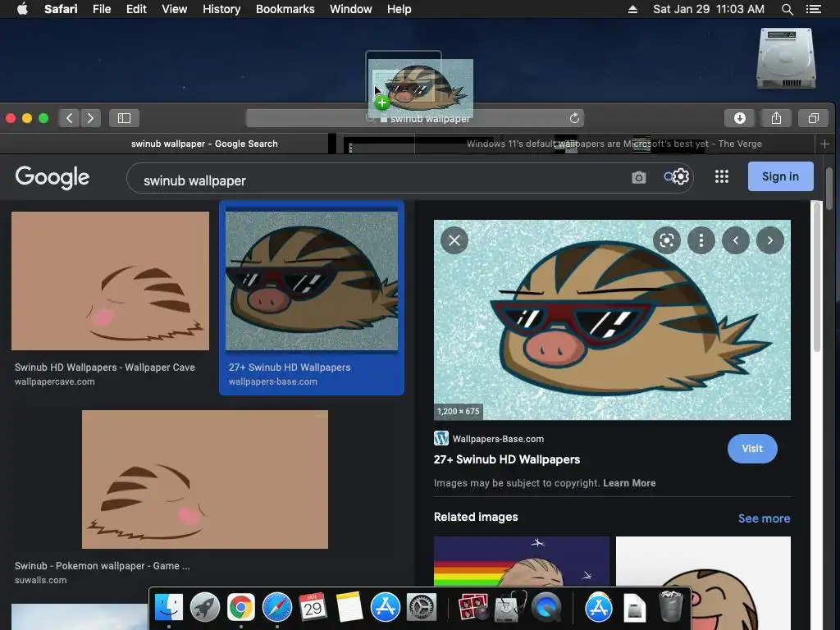
Task: Open Safari from the Dock
Action: tap(277, 608)
